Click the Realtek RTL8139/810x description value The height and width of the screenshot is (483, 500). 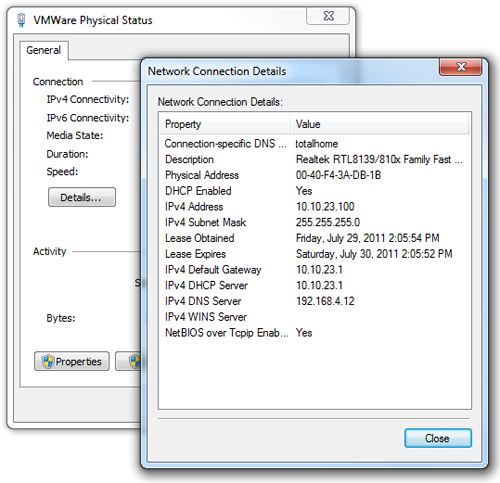click(379, 159)
